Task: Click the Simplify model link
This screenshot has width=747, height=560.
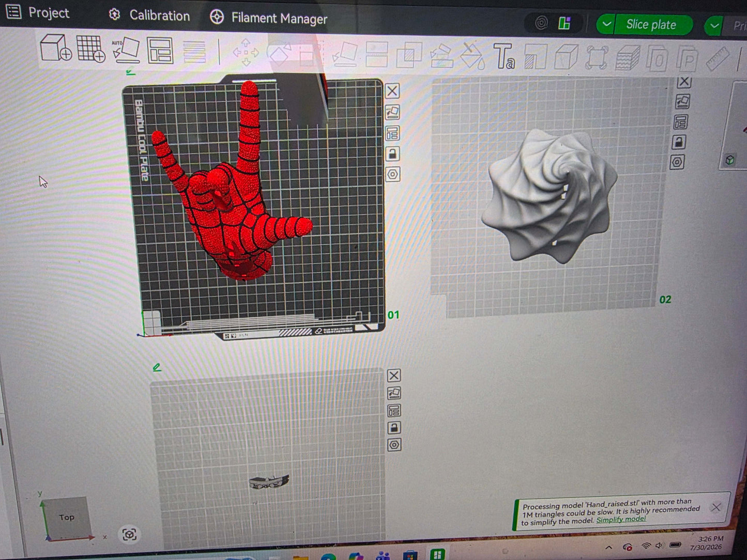Action: click(x=621, y=519)
